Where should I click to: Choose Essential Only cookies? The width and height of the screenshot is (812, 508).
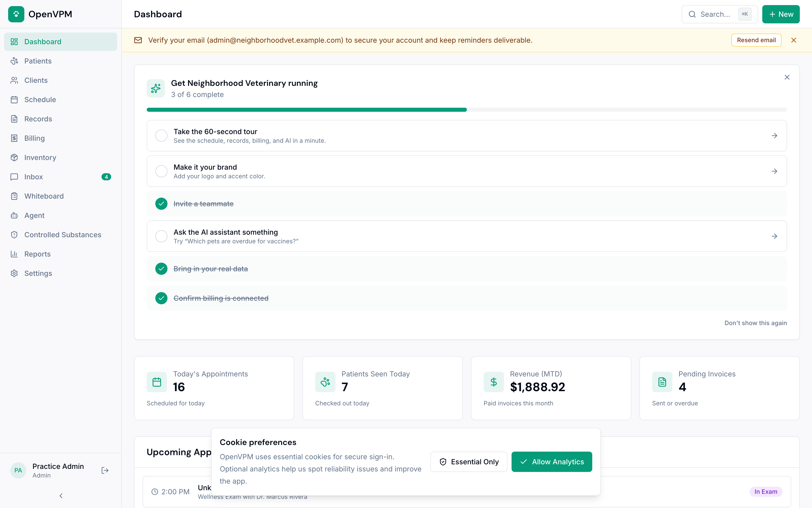coord(469,462)
